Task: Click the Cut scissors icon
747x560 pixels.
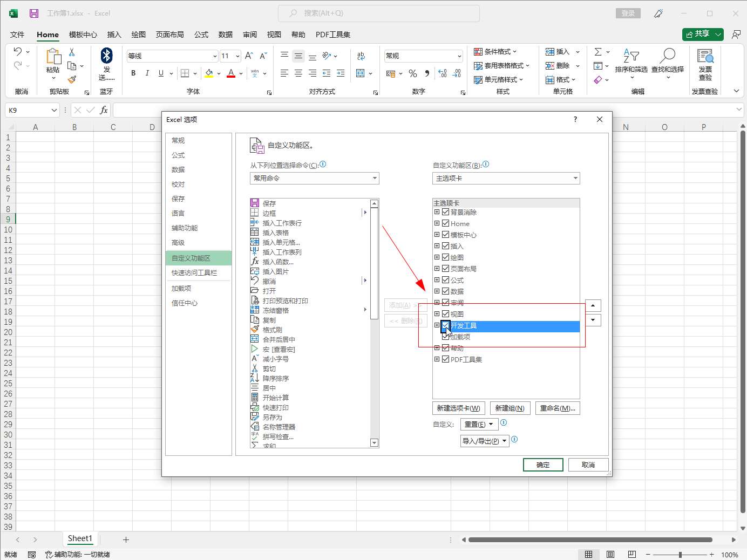Action: coord(72,52)
